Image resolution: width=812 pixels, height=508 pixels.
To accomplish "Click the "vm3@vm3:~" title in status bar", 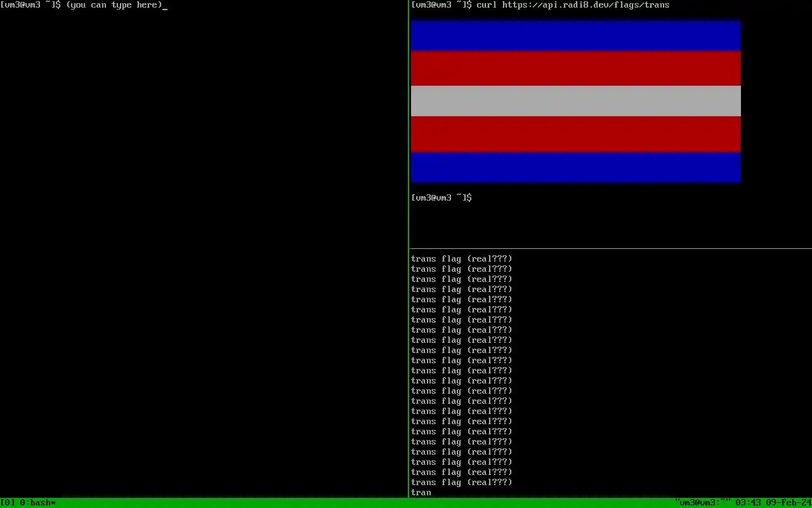I will coord(703,503).
